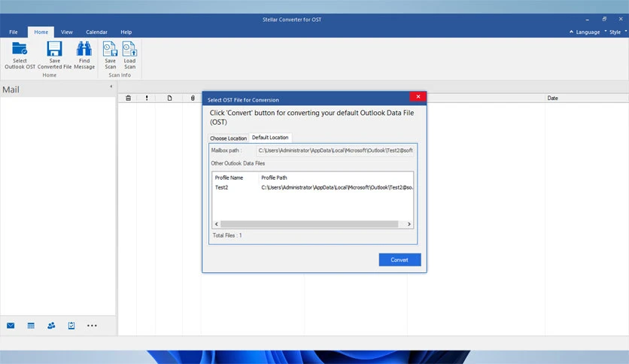The width and height of the screenshot is (629, 364).
Task: Click the Select Outlook OST icon
Action: point(20,49)
